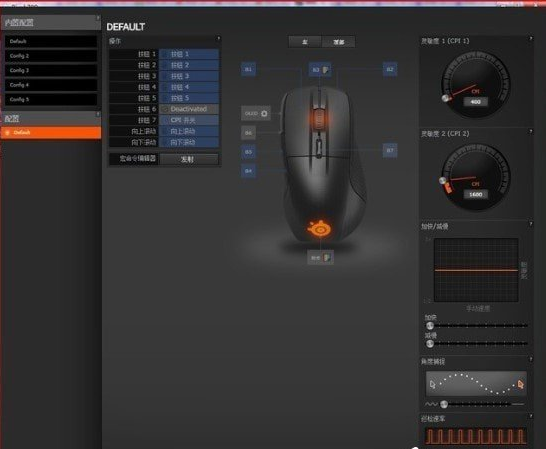Open help for the 配置 panel

pos(98,114)
